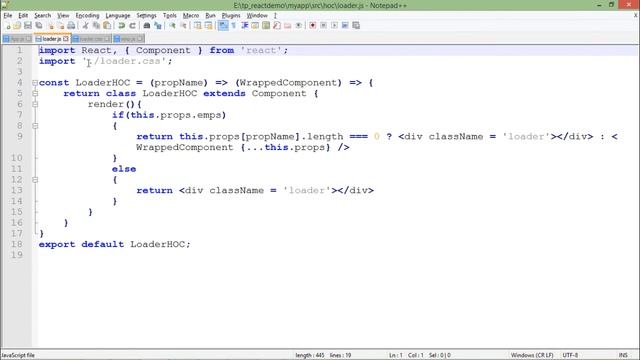Click Synchronize Horizontal Scrolling icon

click(x=209, y=26)
